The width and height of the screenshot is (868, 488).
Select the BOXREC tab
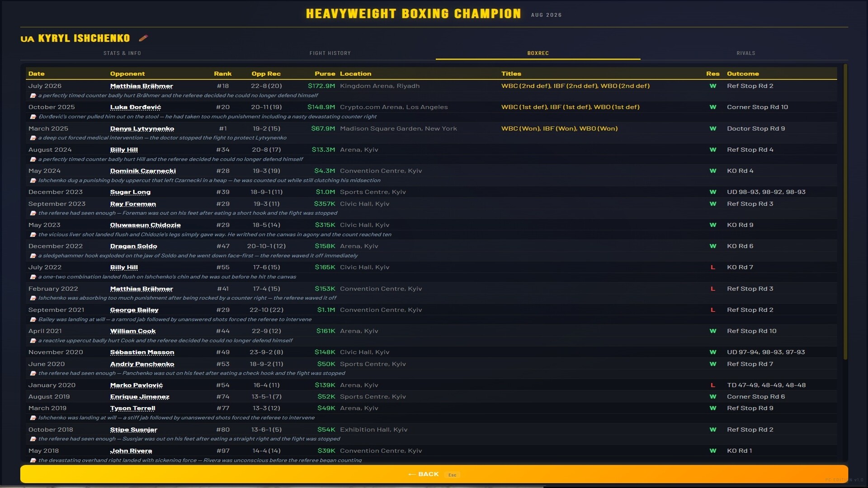(538, 53)
